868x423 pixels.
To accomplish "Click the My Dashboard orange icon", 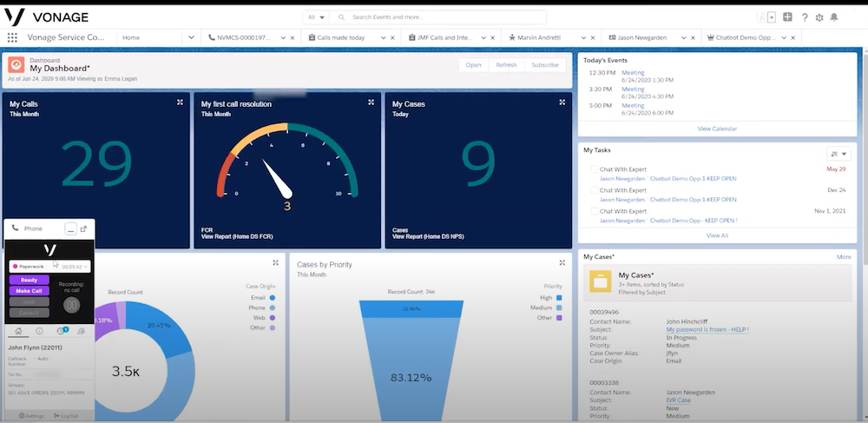I will point(16,65).
